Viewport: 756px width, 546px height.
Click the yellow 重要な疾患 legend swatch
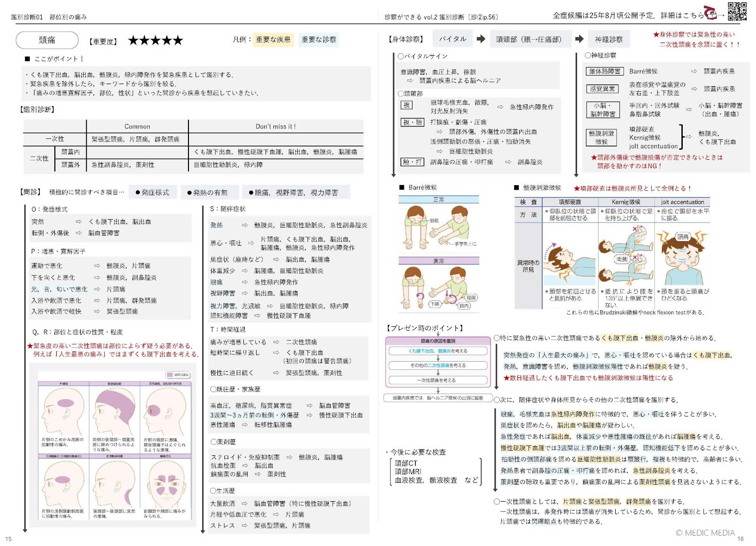coord(273,40)
